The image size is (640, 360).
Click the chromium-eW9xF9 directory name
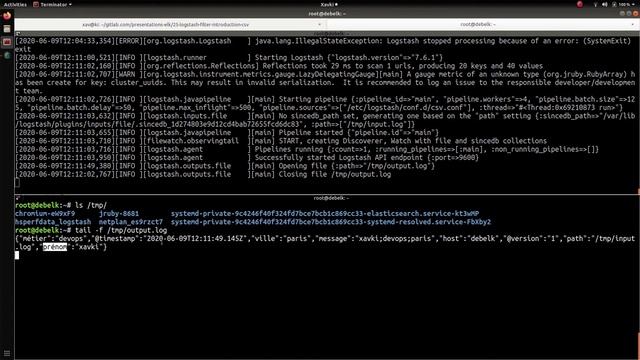pos(45,213)
